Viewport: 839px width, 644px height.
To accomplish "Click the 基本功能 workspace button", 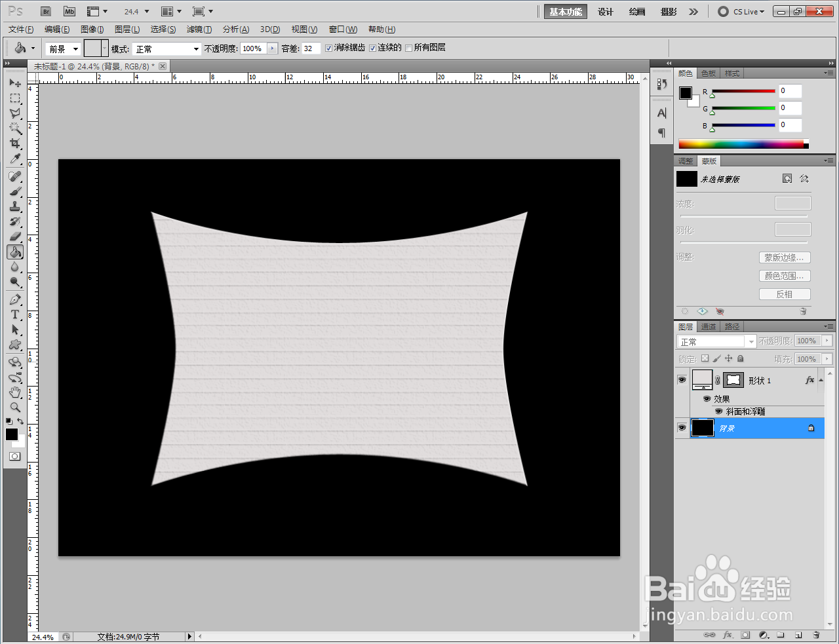I will point(566,12).
